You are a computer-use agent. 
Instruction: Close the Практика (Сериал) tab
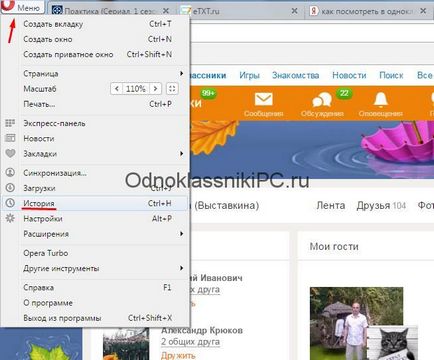166,11
